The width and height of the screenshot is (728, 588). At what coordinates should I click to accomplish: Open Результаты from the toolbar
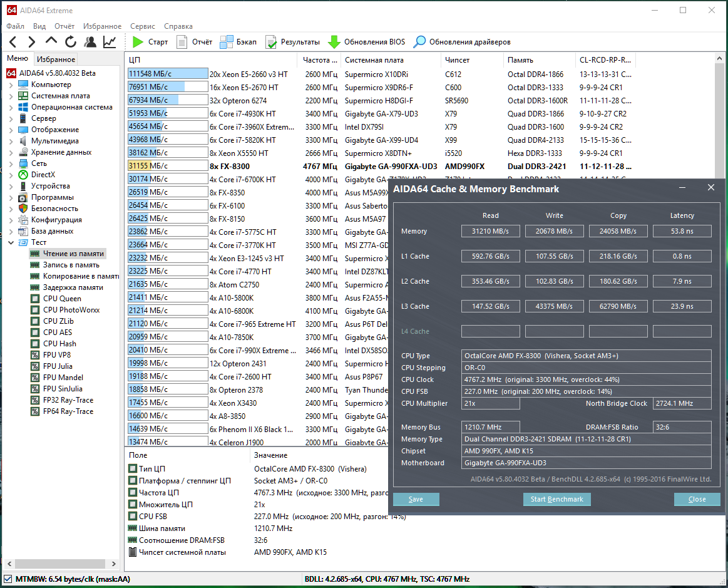[292, 42]
